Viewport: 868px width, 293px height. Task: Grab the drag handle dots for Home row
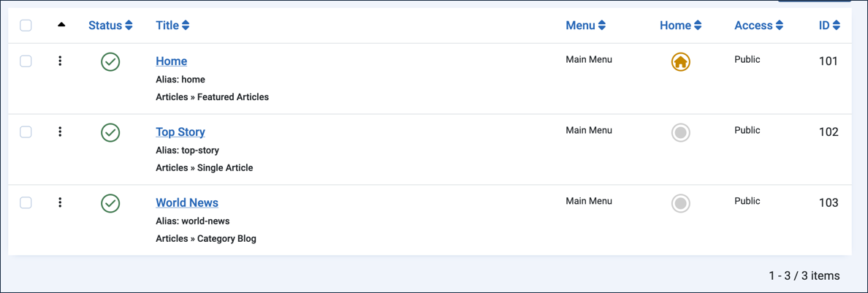point(60,61)
